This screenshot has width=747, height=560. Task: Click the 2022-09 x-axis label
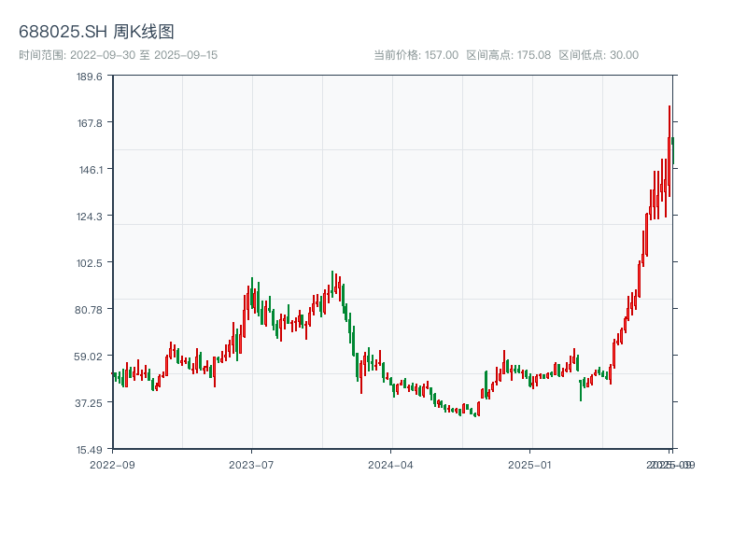point(112,465)
